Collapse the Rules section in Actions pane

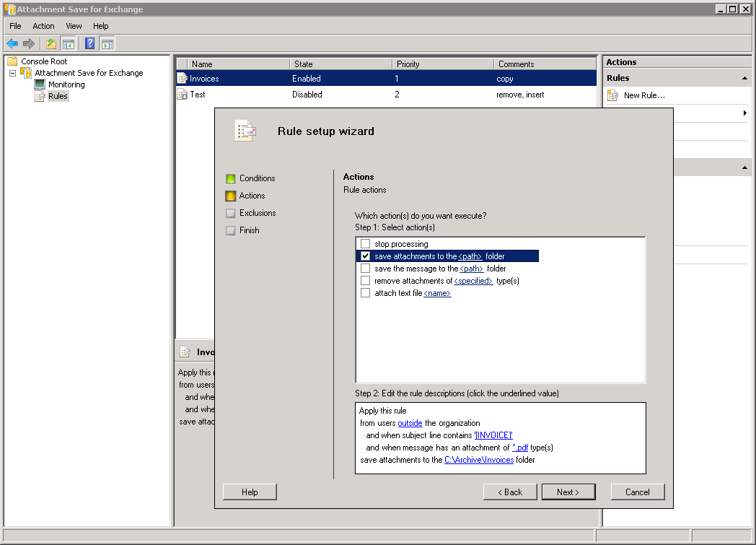point(744,78)
